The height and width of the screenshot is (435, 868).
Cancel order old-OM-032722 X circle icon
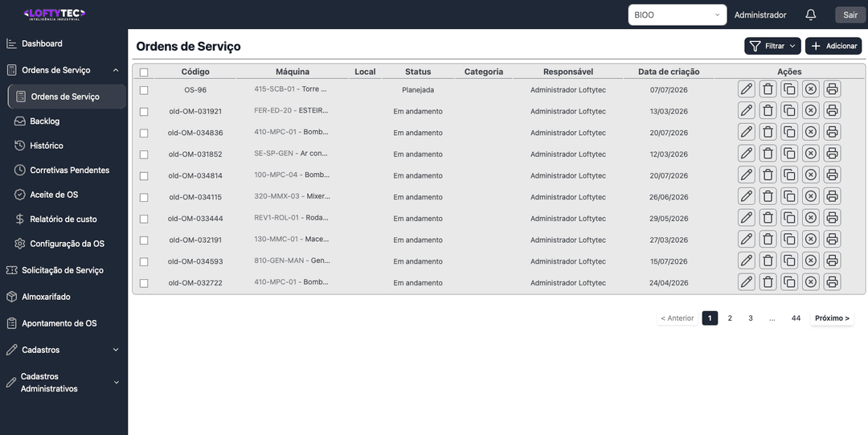click(x=810, y=282)
